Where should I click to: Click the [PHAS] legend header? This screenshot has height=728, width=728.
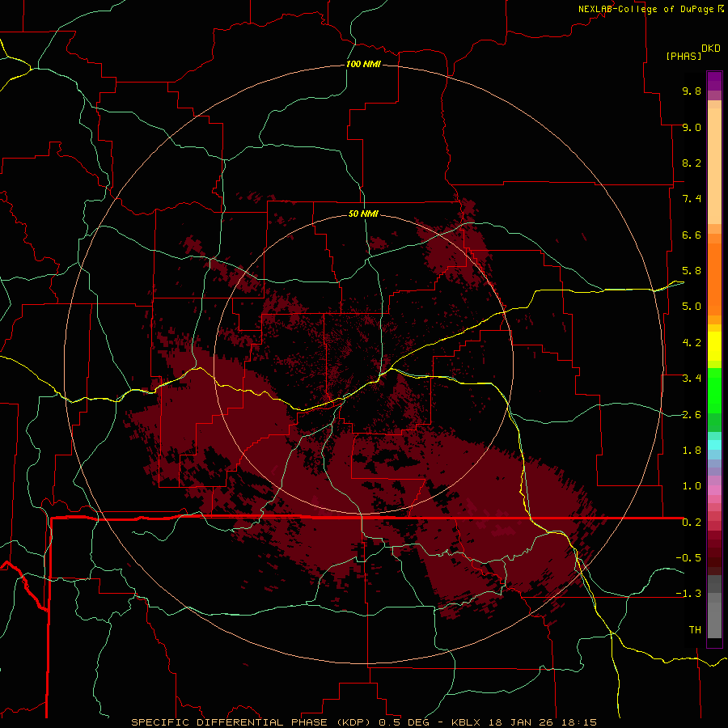(x=684, y=57)
